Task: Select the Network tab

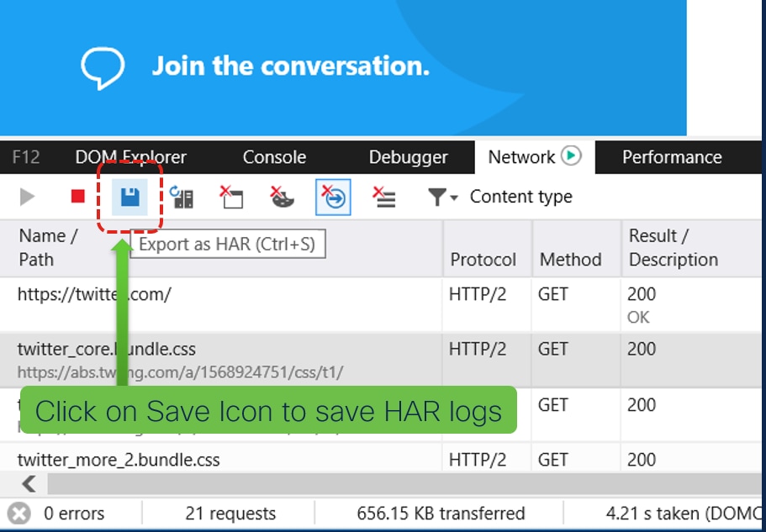Action: click(x=535, y=157)
